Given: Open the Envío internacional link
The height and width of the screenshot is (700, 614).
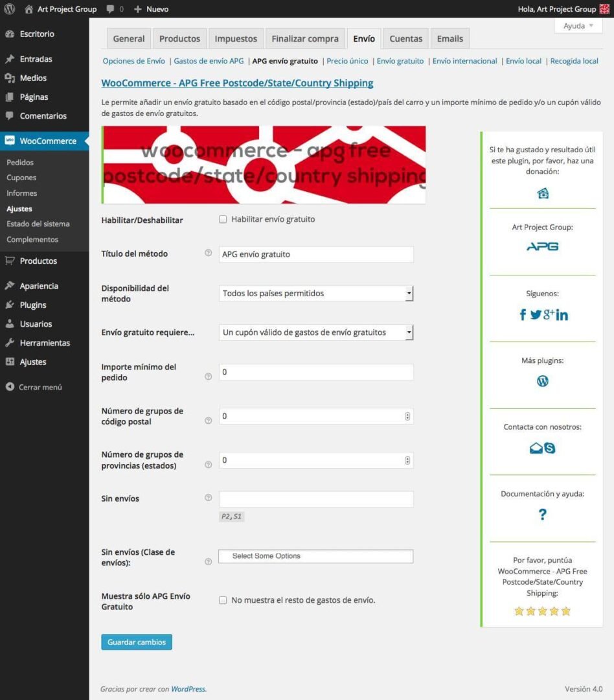Looking at the screenshot, I should click(x=464, y=61).
